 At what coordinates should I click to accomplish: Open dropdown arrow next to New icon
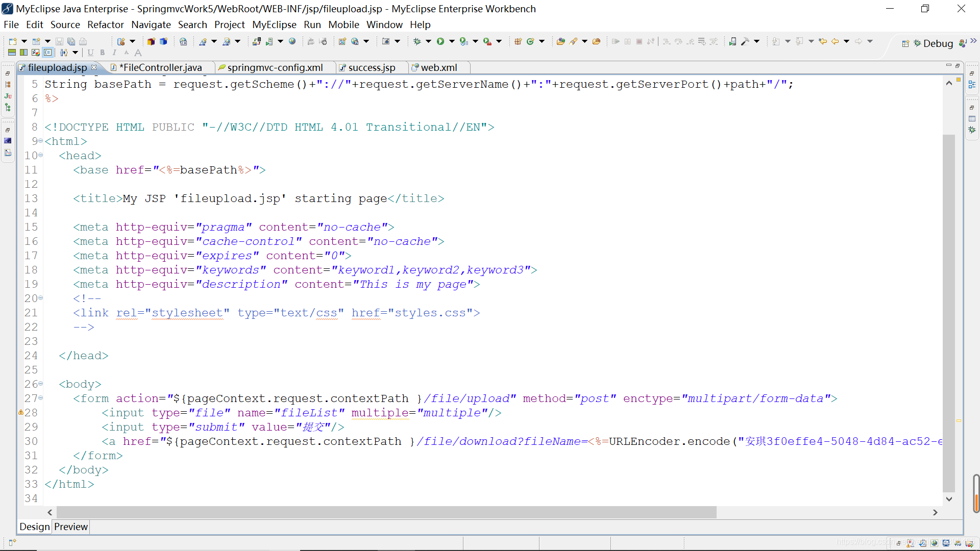pos(24,41)
